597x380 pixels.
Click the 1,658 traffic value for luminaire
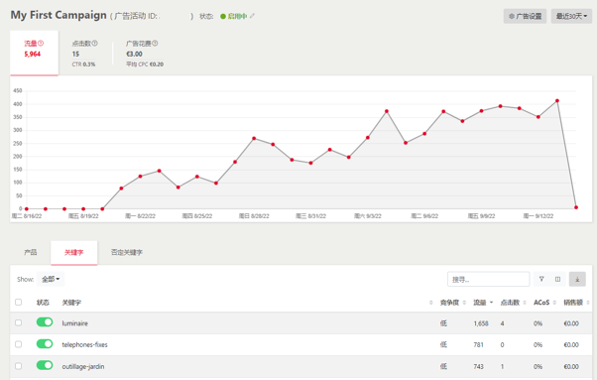481,323
